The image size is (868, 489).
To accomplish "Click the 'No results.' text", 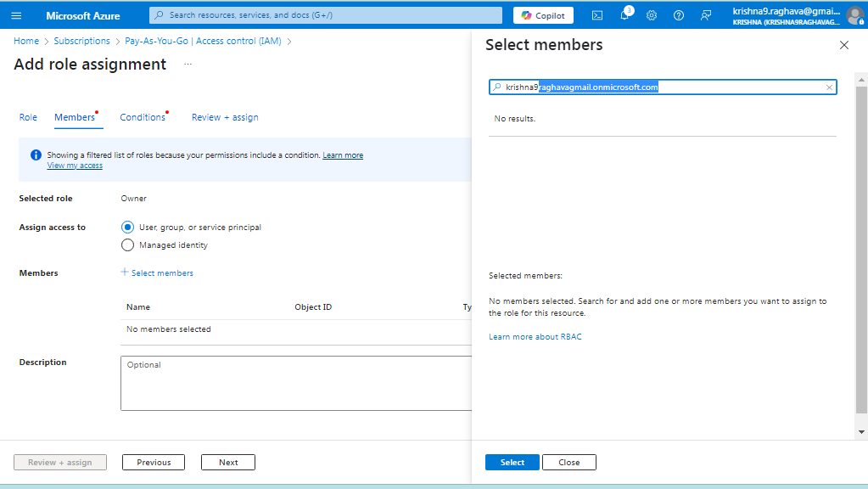I will (x=515, y=119).
